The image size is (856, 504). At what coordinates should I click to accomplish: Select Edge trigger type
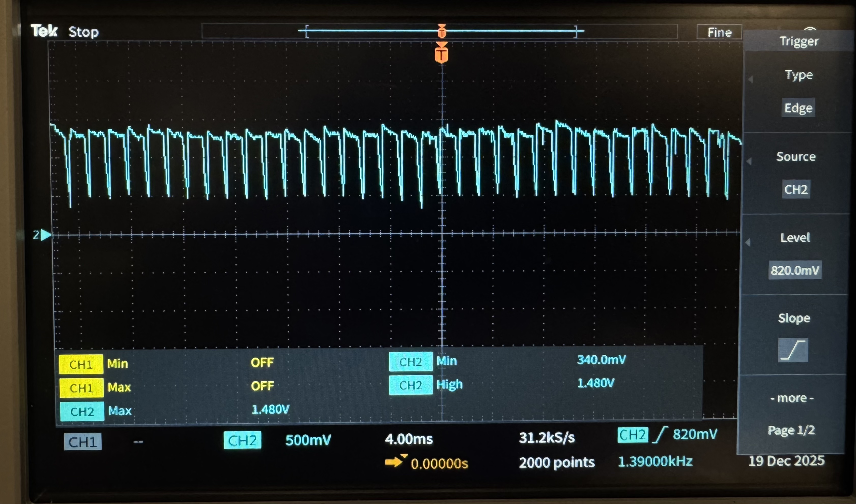click(798, 108)
